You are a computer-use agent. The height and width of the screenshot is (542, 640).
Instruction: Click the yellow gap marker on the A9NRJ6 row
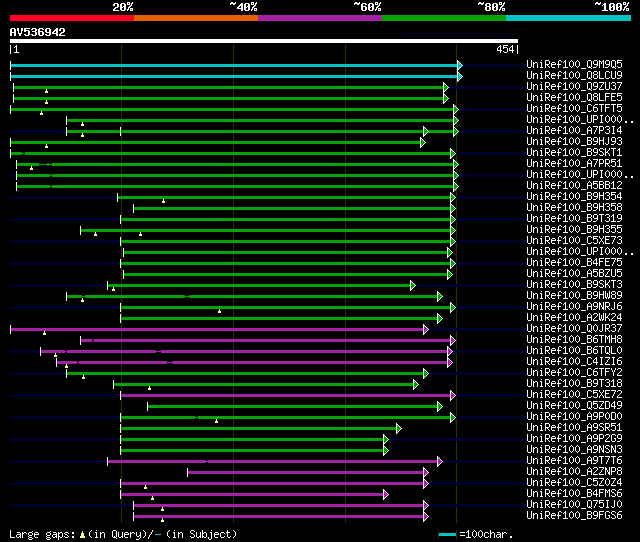(220, 311)
